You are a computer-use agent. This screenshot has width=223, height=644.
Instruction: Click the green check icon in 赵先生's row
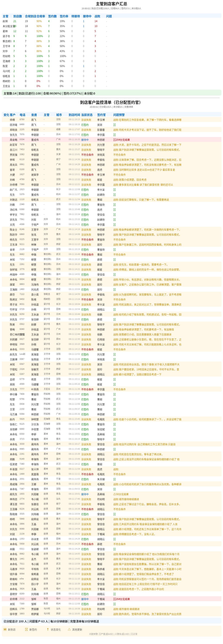(115, 354)
